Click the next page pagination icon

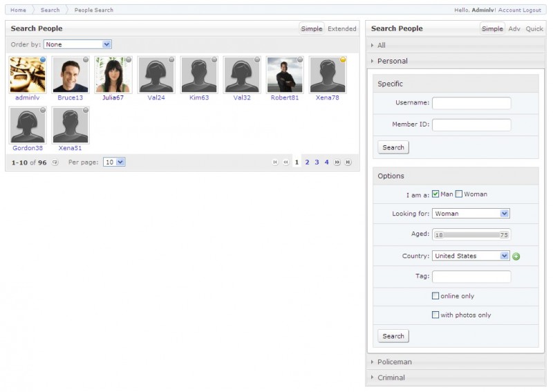point(337,162)
